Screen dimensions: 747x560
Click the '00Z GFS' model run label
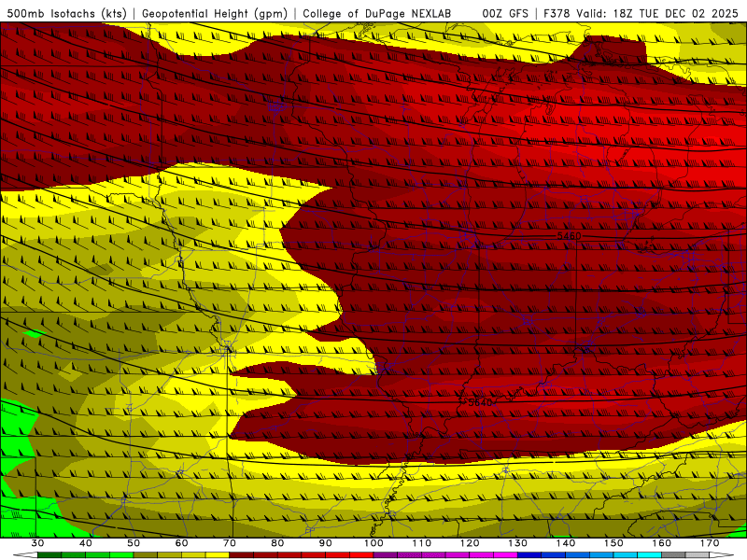point(505,13)
